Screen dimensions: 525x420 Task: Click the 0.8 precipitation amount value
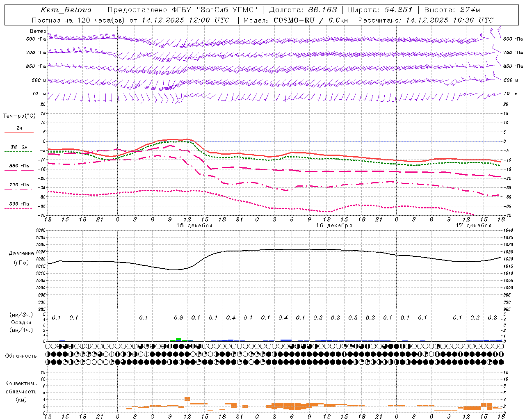(178, 317)
